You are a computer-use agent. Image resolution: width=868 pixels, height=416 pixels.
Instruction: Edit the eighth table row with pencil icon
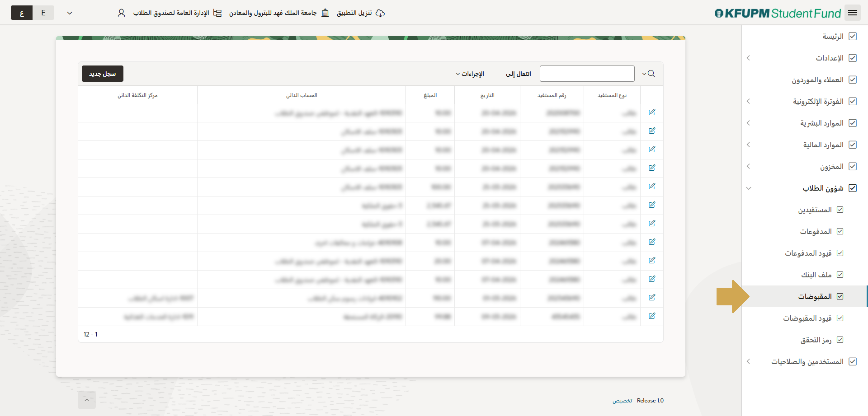652,242
